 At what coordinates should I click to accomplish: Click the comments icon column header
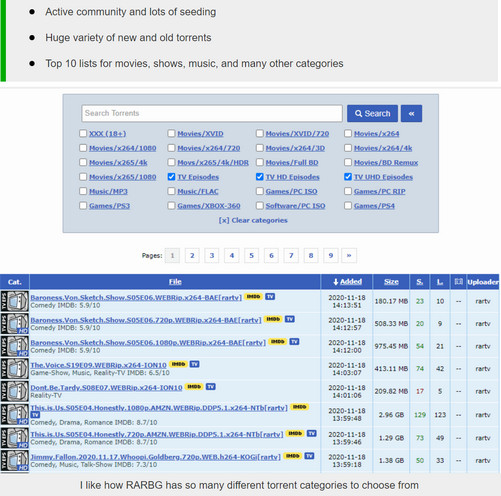[x=459, y=282]
